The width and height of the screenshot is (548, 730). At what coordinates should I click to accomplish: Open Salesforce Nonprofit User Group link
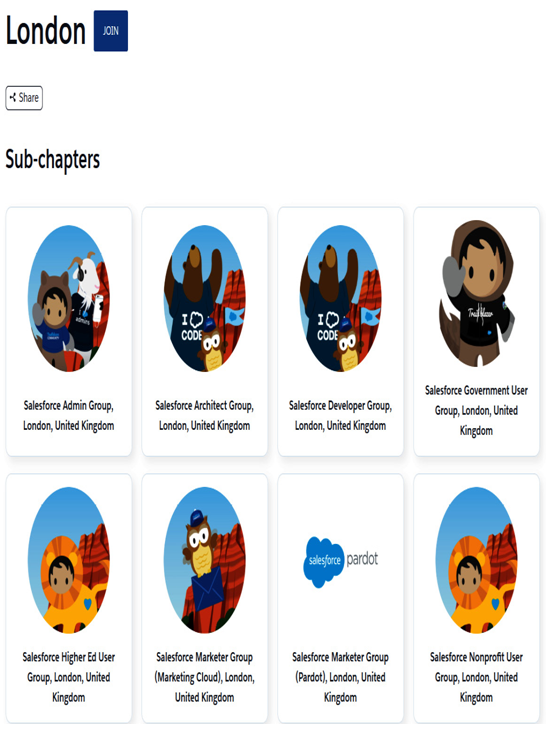pyautogui.click(x=476, y=677)
